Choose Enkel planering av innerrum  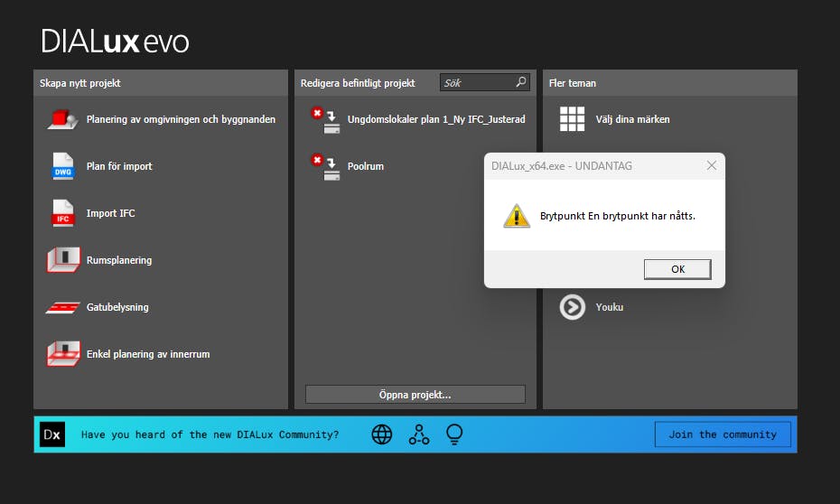tap(148, 354)
